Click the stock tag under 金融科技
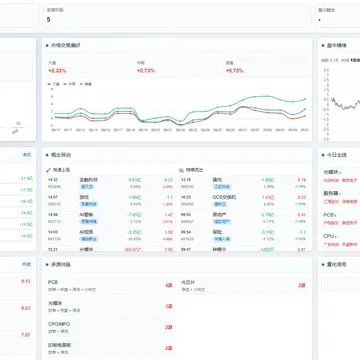This screenshot has width=360, height=360. coord(87,187)
